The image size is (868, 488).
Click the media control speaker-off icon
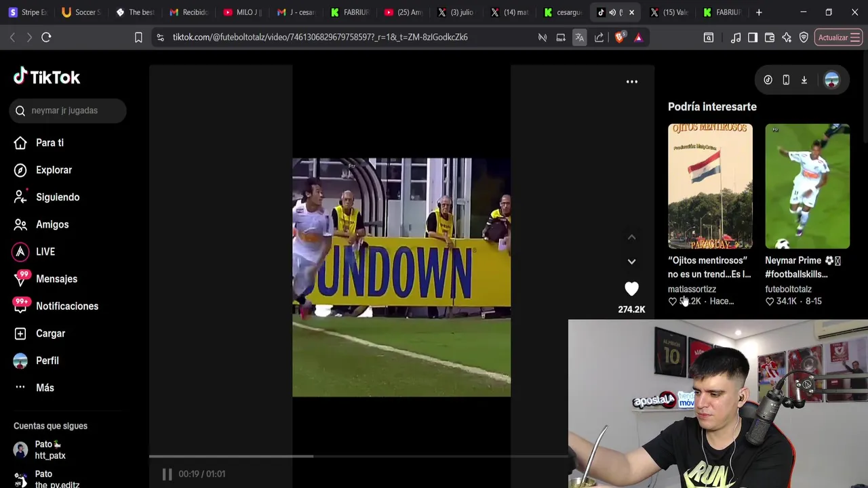[542, 37]
